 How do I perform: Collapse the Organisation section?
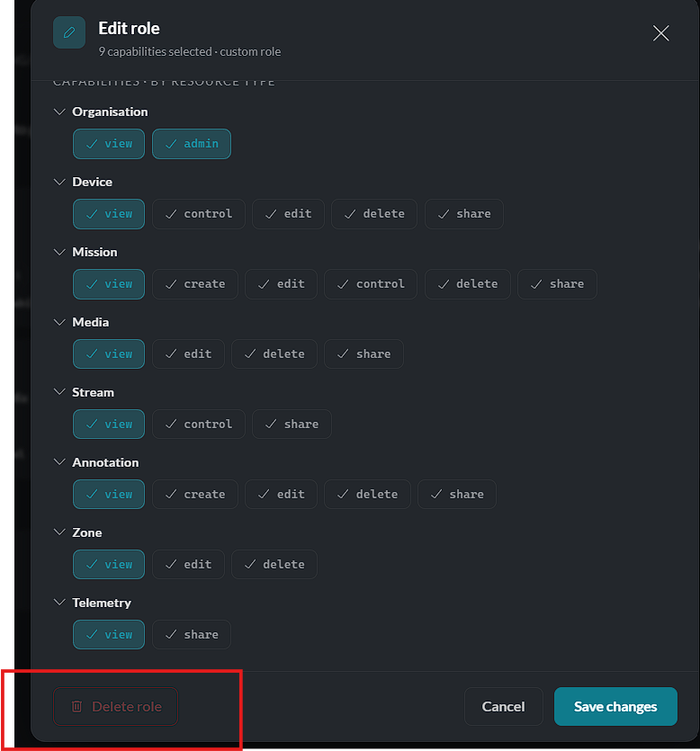coord(59,112)
